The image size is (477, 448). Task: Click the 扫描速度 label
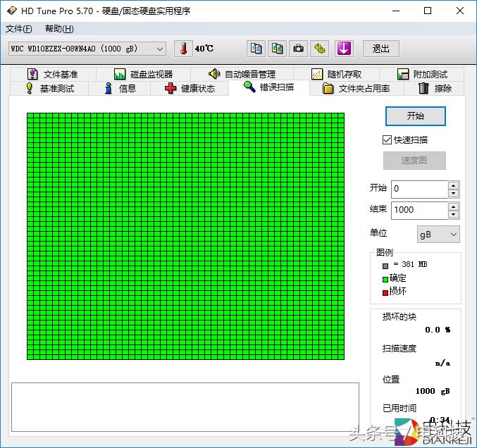[x=399, y=349]
